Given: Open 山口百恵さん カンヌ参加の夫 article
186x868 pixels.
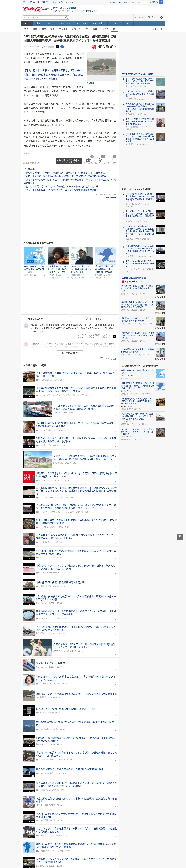Looking at the screenshot, I should tap(76, 536).
